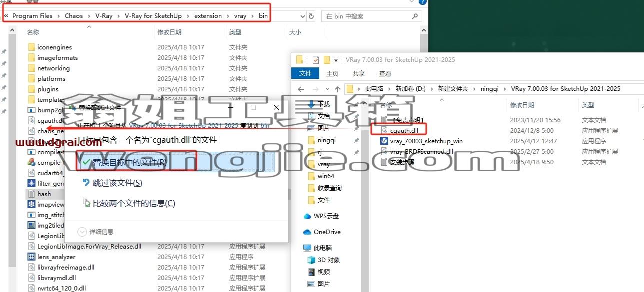Open the 查看 tab in VRay window
The width and height of the screenshot is (644, 292).
click(385, 73)
